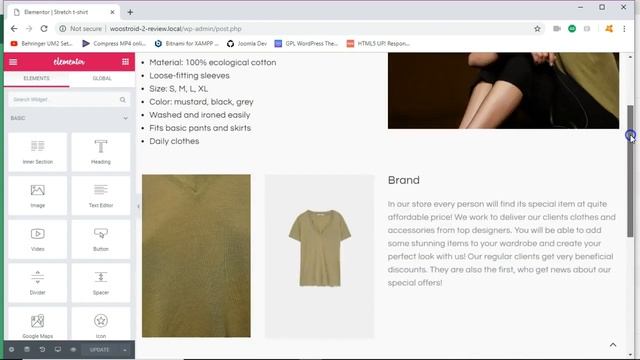Open the Navigator layers icon
This screenshot has height=360, width=640.
click(27, 350)
